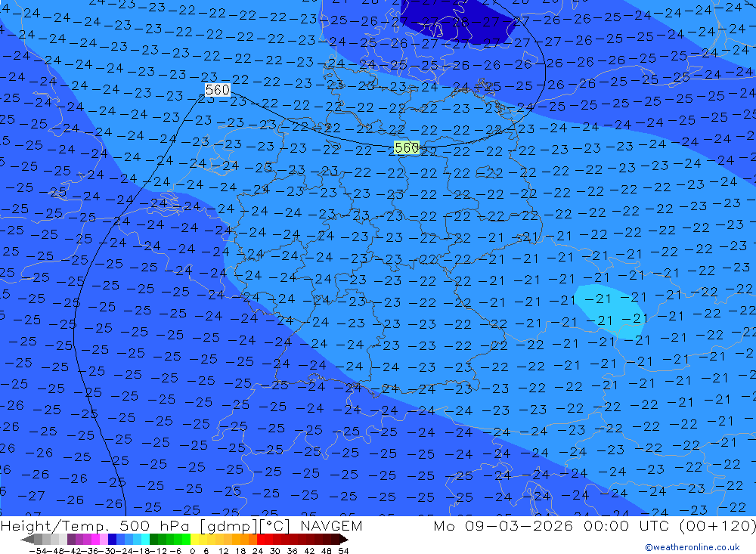The height and width of the screenshot is (554, 756).
Task: Open the weatheronline.co.uk copyright link
Action: pyautogui.click(x=692, y=546)
